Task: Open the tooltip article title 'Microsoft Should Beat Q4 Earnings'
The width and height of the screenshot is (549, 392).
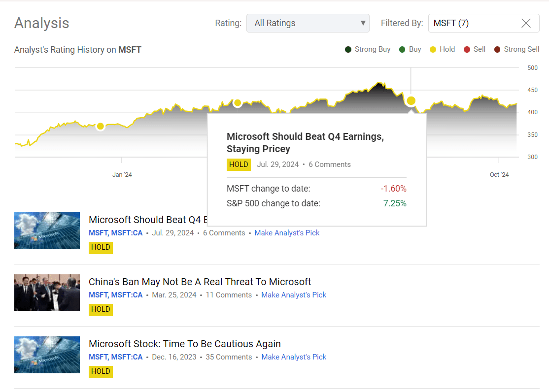Action: click(305, 143)
